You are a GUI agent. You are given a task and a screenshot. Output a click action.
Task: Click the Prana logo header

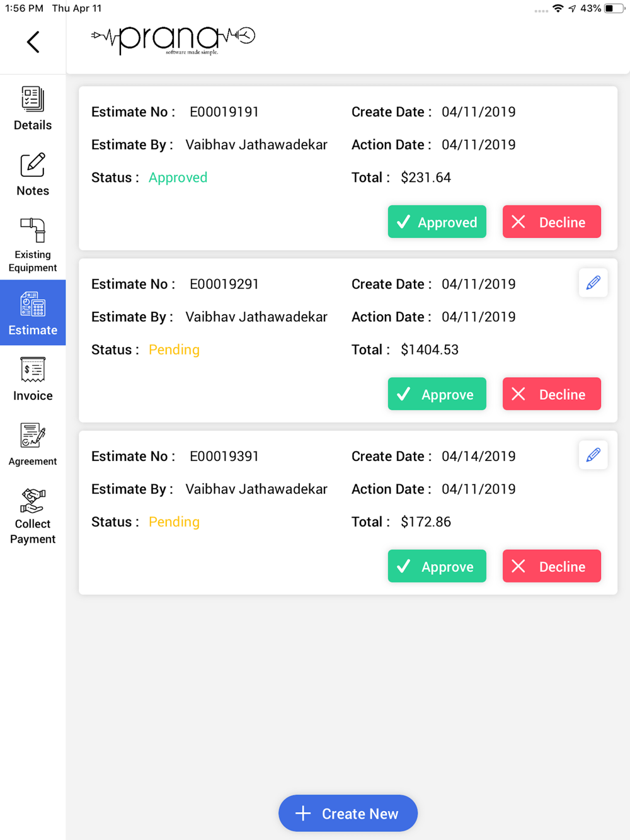click(173, 41)
